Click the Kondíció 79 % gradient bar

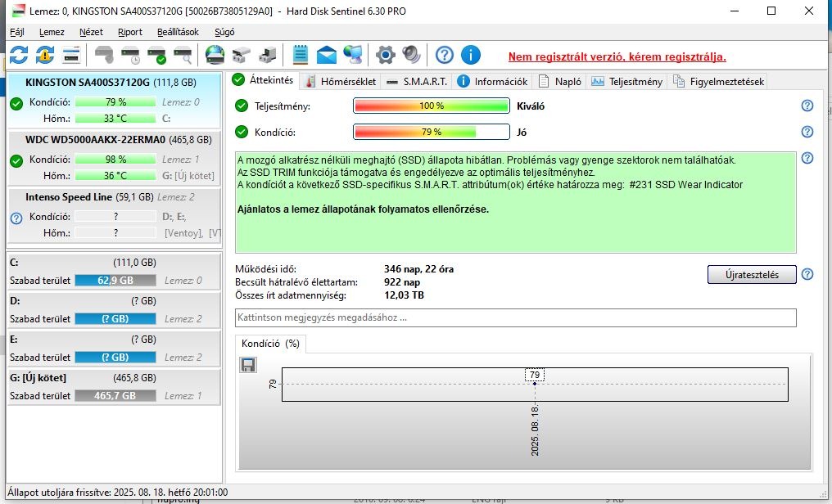coord(432,132)
